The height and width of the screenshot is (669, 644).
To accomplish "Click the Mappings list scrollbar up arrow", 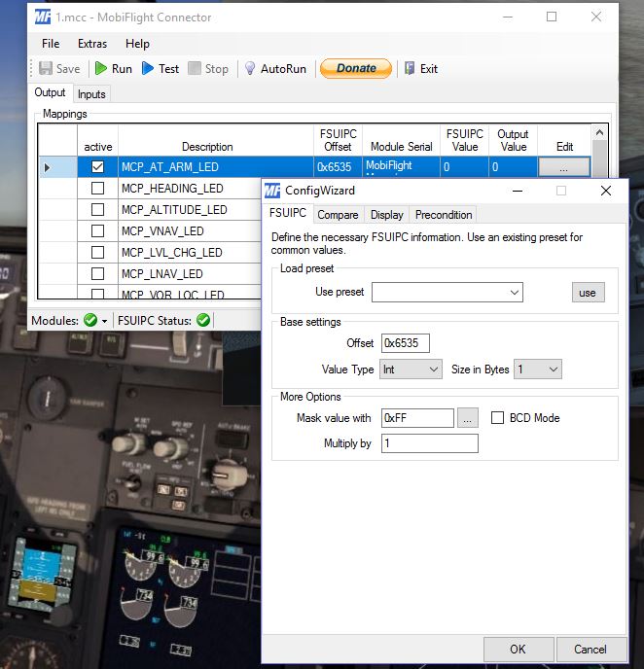I will click(x=599, y=132).
